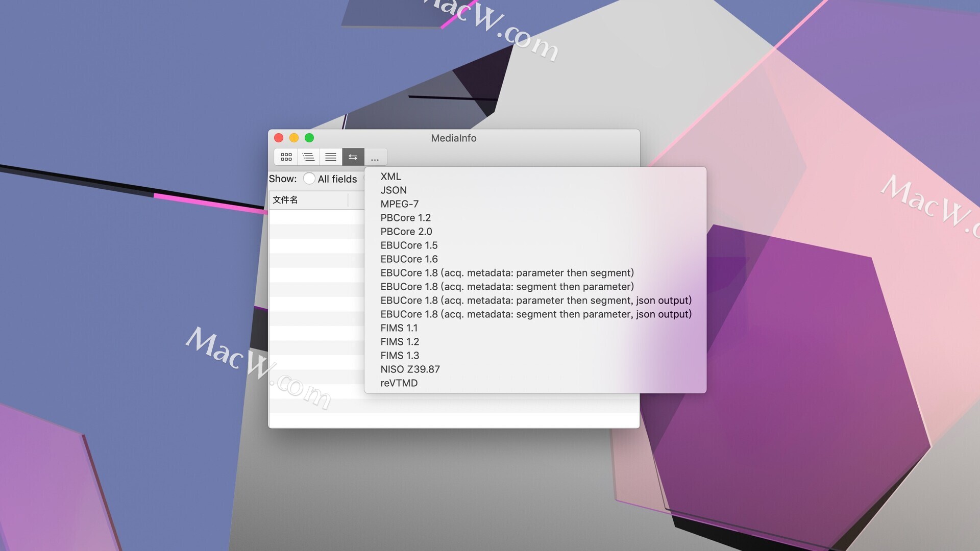Select the All fields radio button
Viewport: 980px width, 551px height.
click(x=309, y=179)
